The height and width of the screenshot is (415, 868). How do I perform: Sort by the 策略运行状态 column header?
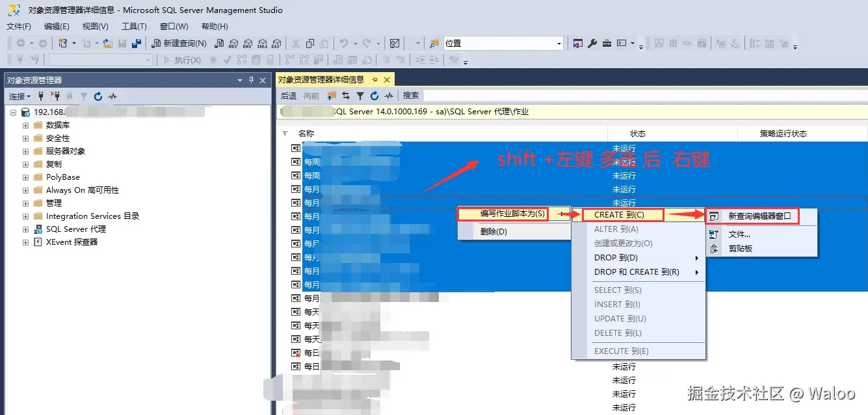[x=783, y=133]
